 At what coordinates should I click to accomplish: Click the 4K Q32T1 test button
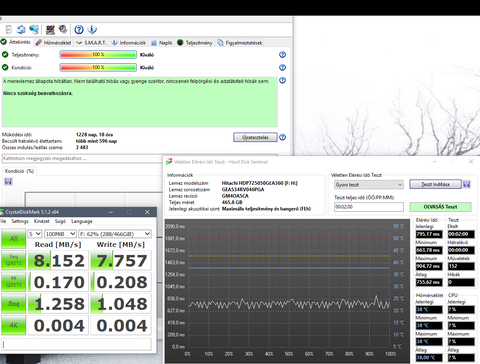click(x=13, y=282)
